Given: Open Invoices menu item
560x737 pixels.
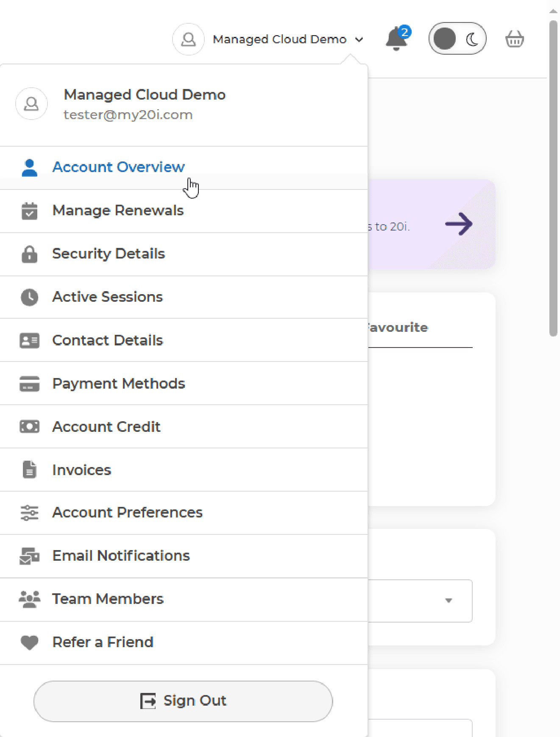Looking at the screenshot, I should coord(184,470).
